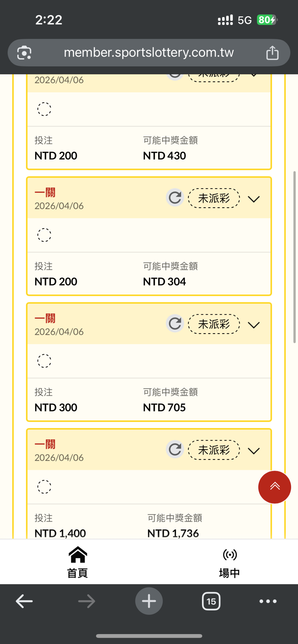Expand the bet with NTD 705 payout
The width and height of the screenshot is (298, 644).
254,325
